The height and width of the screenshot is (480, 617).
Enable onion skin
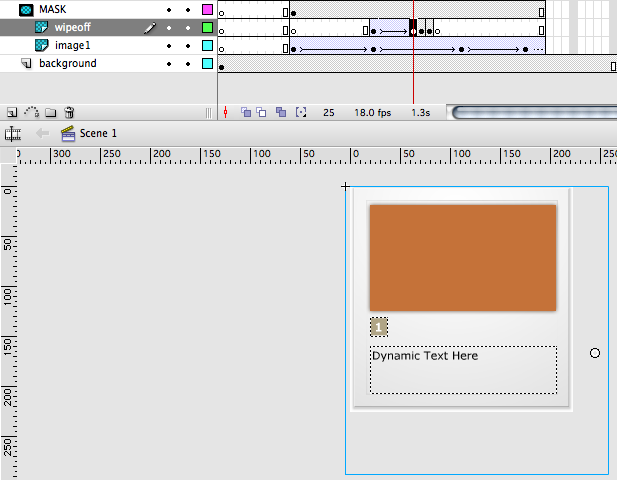tap(246, 113)
